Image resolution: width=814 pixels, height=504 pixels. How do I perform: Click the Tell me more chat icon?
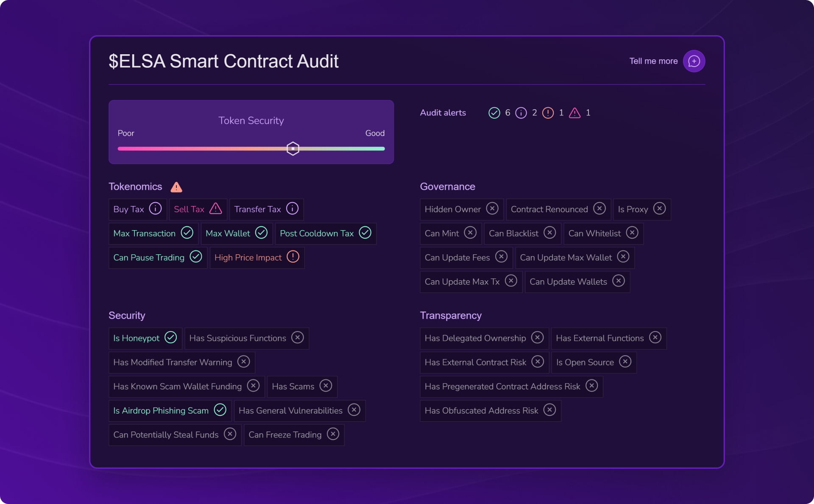pos(694,61)
